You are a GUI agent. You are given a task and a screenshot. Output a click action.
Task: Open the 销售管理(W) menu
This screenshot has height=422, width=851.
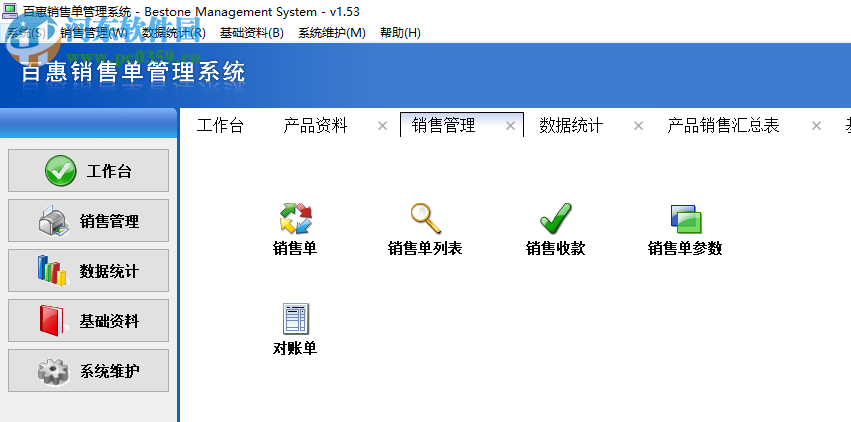[94, 33]
